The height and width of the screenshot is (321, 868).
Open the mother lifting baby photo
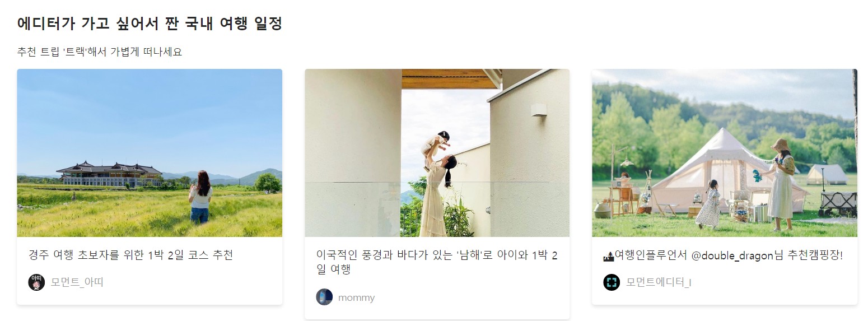437,153
